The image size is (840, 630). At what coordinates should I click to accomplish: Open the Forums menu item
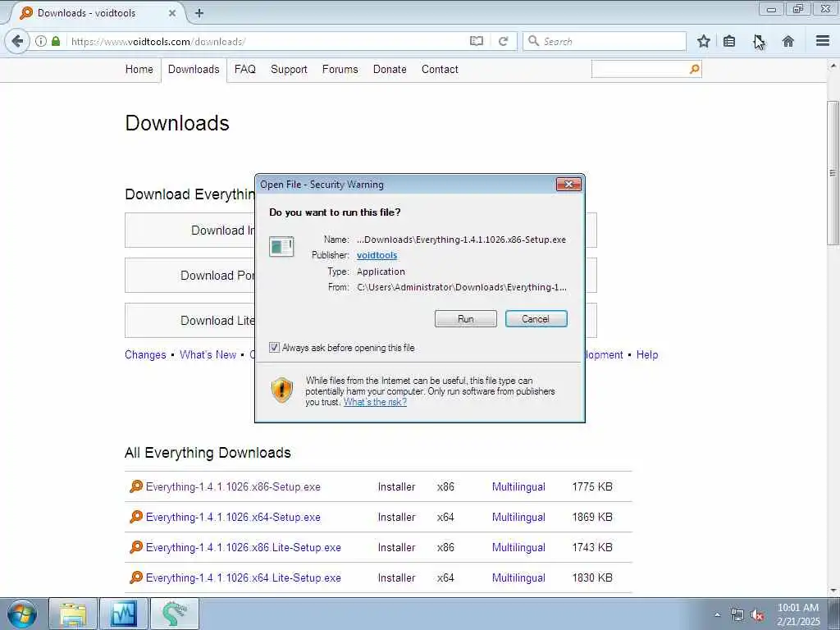point(340,69)
